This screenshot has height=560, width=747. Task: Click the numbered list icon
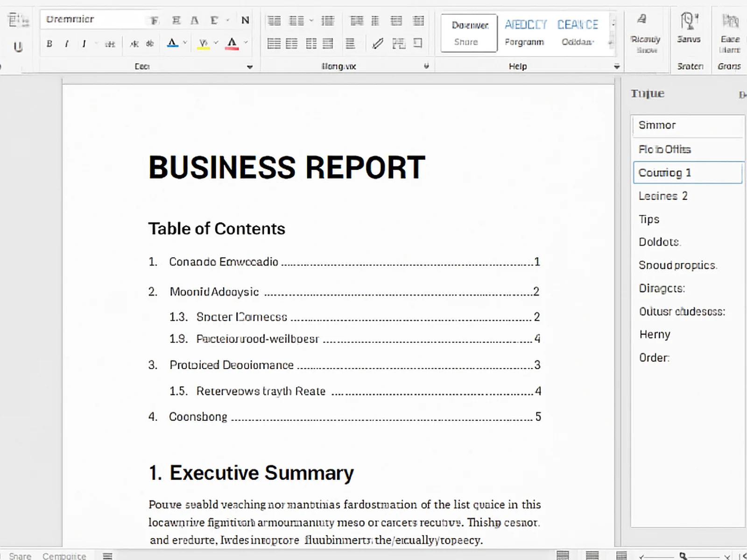tap(296, 21)
